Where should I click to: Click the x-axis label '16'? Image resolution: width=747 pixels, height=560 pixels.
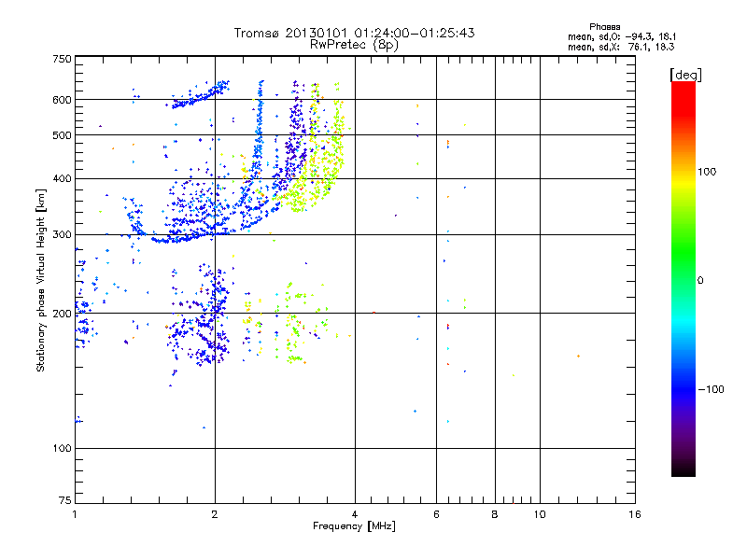pyautogui.click(x=635, y=514)
